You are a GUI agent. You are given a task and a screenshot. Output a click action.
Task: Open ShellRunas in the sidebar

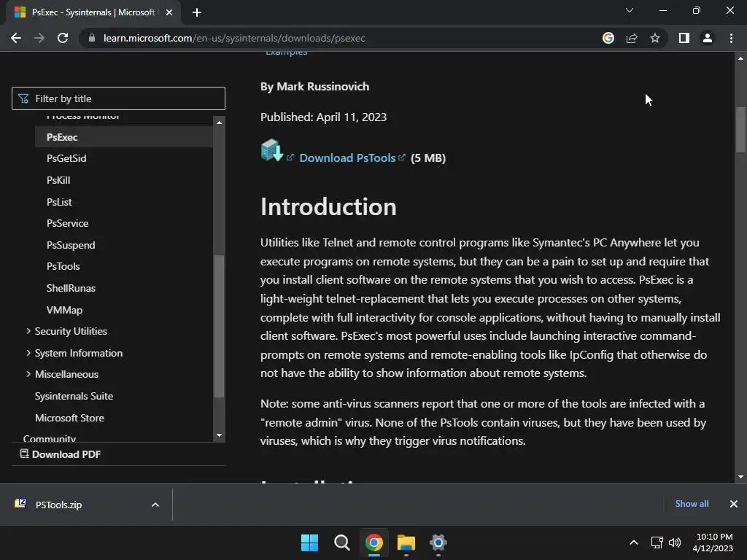point(71,288)
